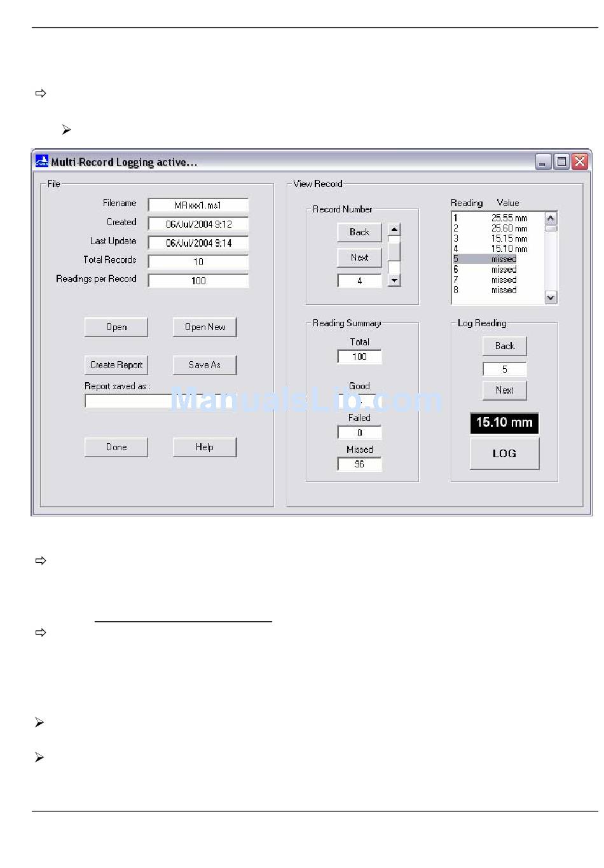Select reading 7 missed row

click(x=498, y=280)
